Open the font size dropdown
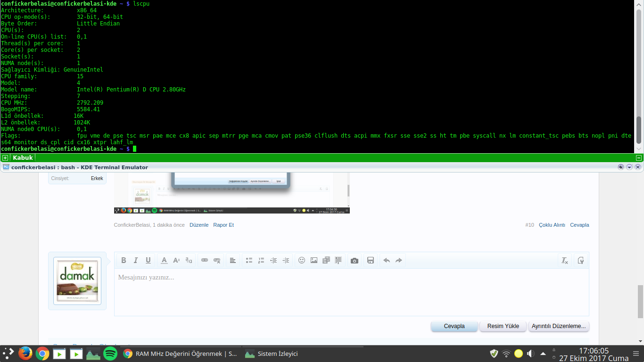The height and width of the screenshot is (362, 644). (x=176, y=260)
